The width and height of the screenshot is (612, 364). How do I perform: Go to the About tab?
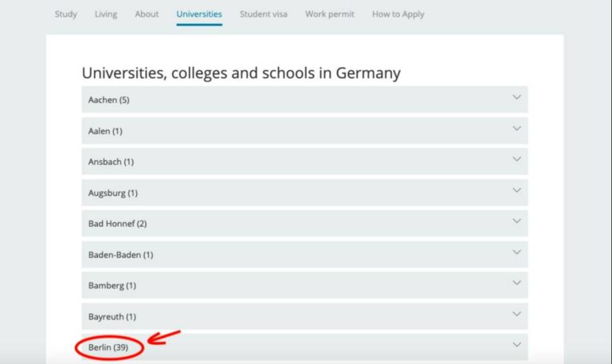[147, 14]
